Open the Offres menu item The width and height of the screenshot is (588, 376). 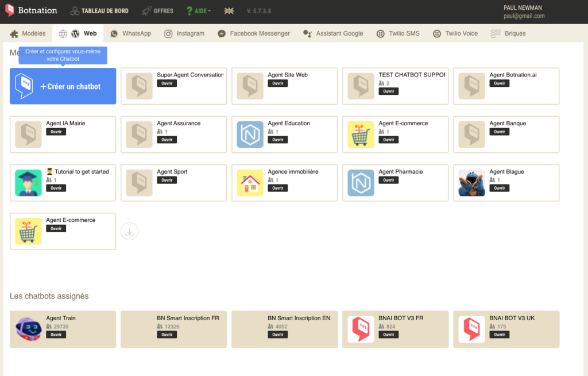point(157,11)
